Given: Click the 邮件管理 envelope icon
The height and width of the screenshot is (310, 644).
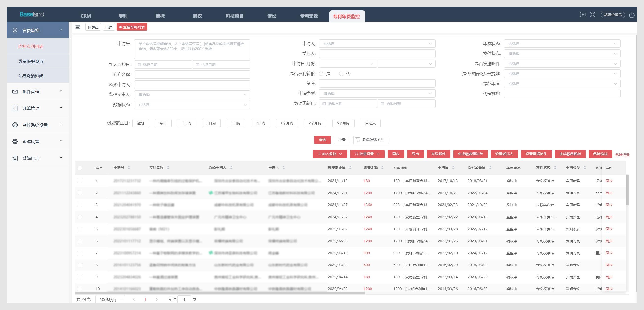Looking at the screenshot, I should [x=15, y=92].
